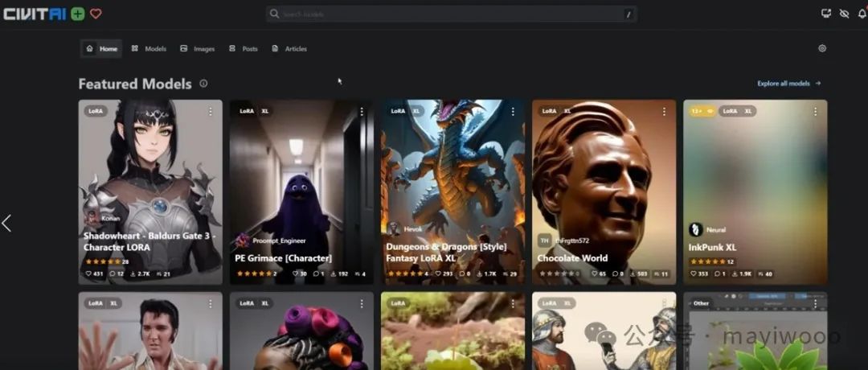The width and height of the screenshot is (868, 370).
Task: Open the PE Grimace card options menu
Action: (x=362, y=111)
